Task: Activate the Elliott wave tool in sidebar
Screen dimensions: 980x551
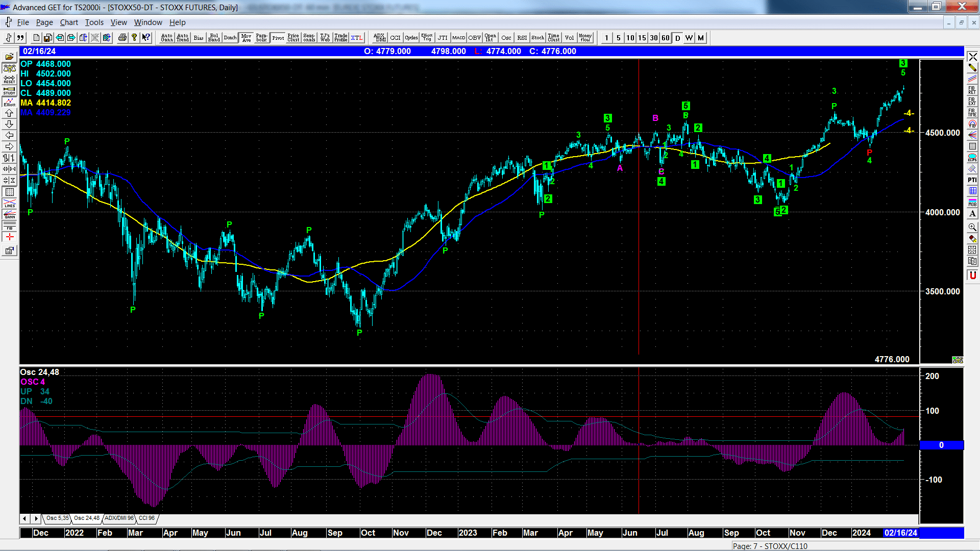Action: click(9, 102)
